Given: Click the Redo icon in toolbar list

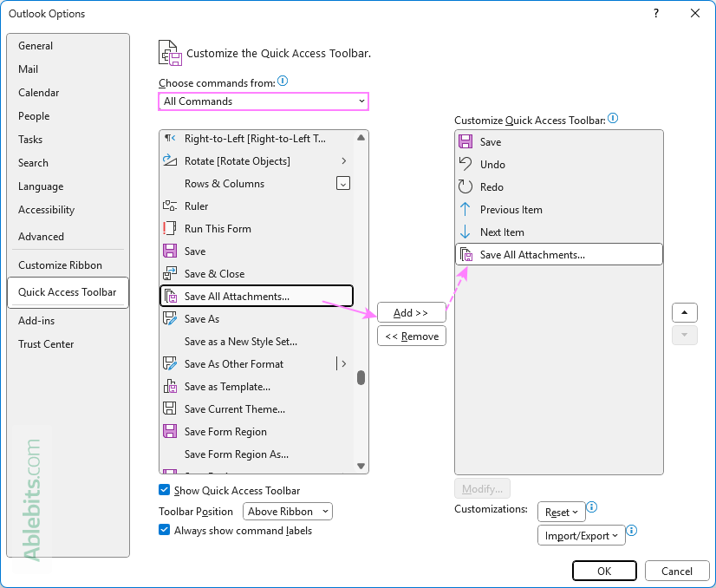Looking at the screenshot, I should coord(465,186).
